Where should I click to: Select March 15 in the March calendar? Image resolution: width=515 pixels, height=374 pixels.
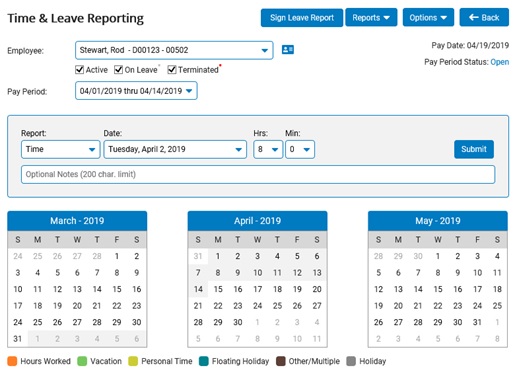[x=117, y=289]
